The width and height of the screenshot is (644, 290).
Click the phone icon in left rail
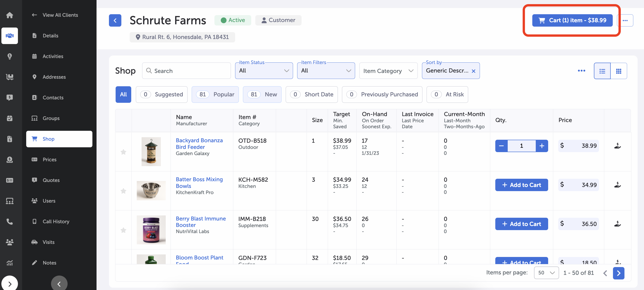tap(9, 221)
